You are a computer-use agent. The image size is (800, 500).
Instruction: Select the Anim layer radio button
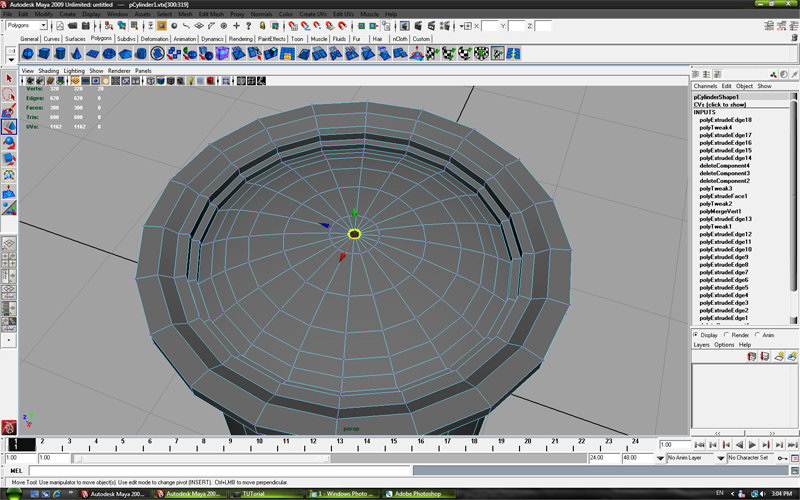point(757,335)
